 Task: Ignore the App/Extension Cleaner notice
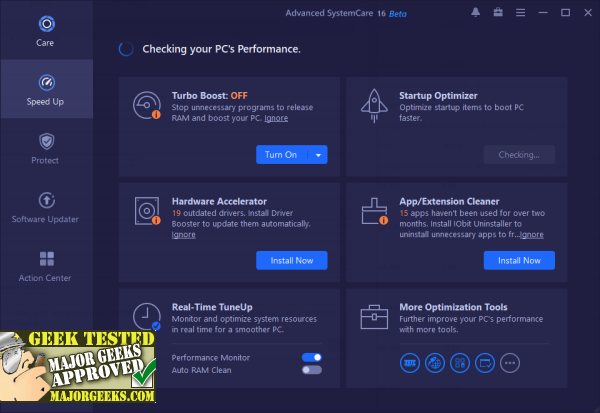pos(532,234)
